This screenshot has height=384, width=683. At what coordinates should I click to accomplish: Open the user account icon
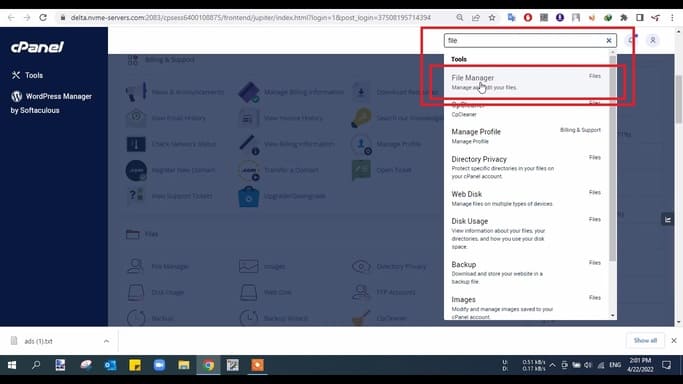(653, 40)
